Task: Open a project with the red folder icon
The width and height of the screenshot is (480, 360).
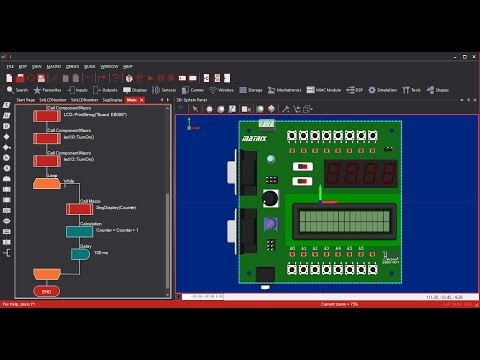Action: tap(20, 78)
